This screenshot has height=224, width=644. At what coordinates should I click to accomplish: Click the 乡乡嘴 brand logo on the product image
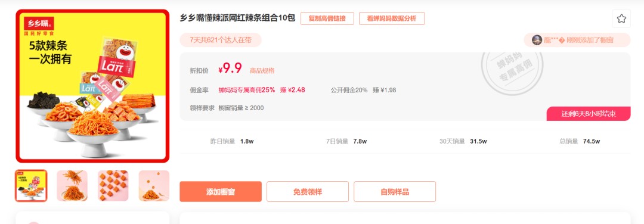39,23
